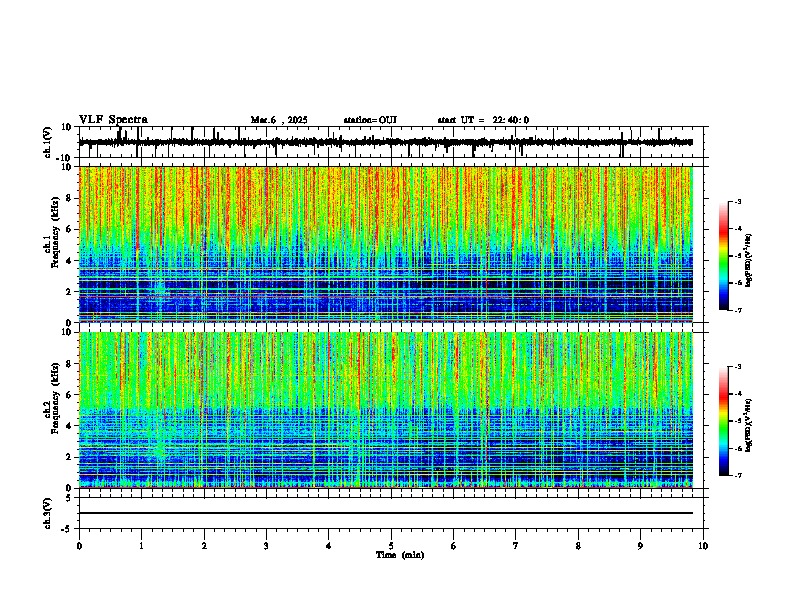Screen dimensions: 792x612
Task: Click the "8" tick on time axis
Action: pyautogui.click(x=578, y=546)
